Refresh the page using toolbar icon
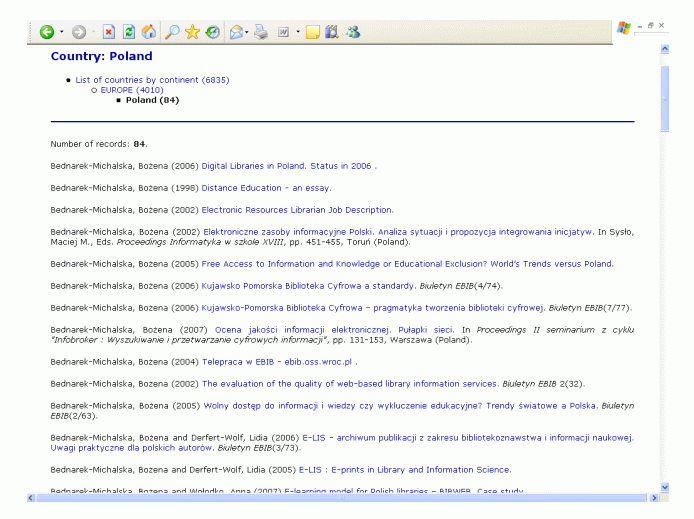 pos(129,32)
